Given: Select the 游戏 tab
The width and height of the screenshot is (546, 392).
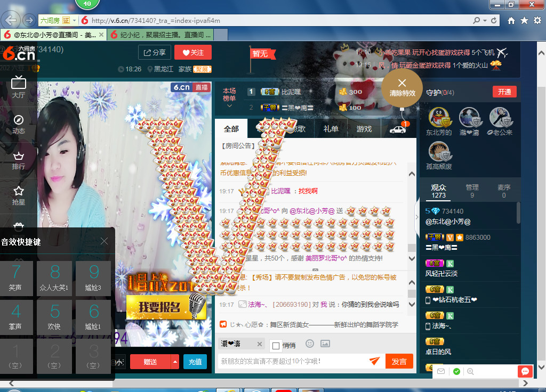Looking at the screenshot, I should (x=364, y=129).
